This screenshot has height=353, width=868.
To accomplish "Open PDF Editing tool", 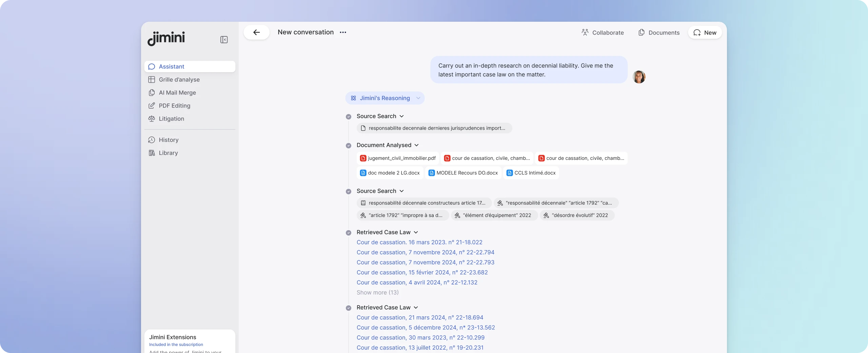I will (x=190, y=106).
